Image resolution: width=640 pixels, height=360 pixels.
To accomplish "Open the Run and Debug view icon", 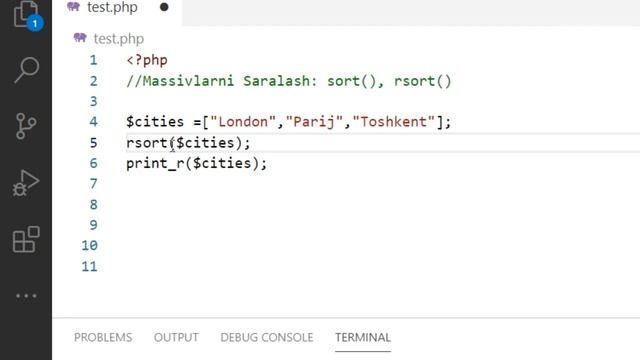I will (x=26, y=182).
